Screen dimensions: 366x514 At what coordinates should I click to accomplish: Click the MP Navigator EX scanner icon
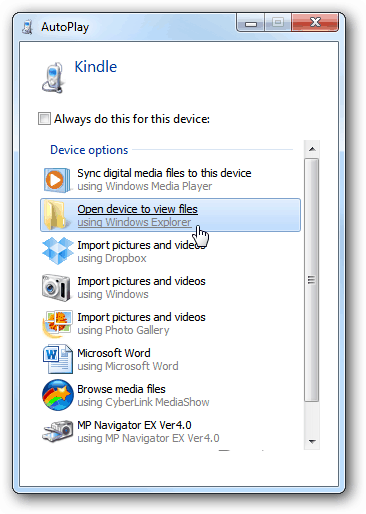[57, 431]
